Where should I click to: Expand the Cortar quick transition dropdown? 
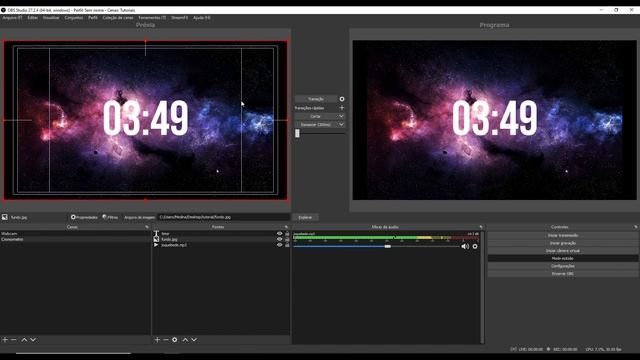341,116
